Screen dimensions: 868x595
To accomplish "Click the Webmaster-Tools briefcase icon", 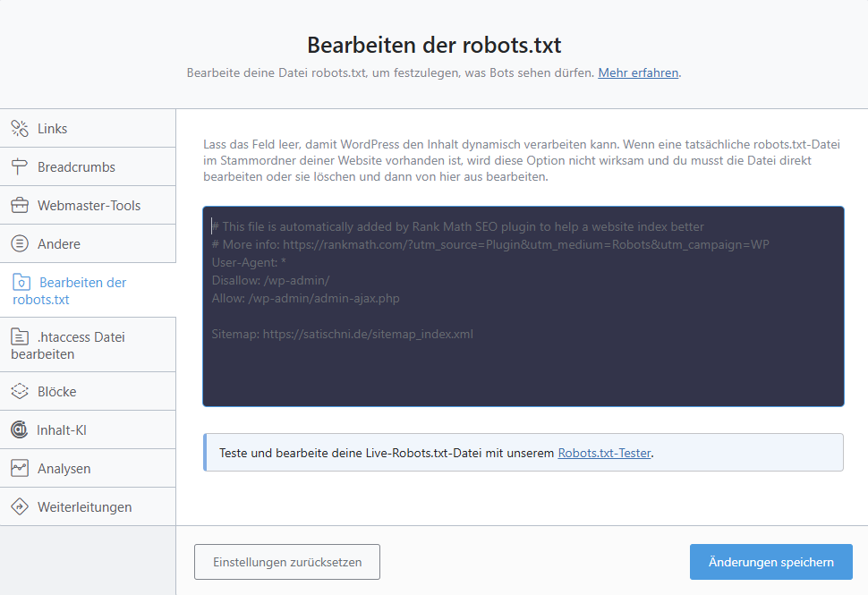I will tap(20, 206).
